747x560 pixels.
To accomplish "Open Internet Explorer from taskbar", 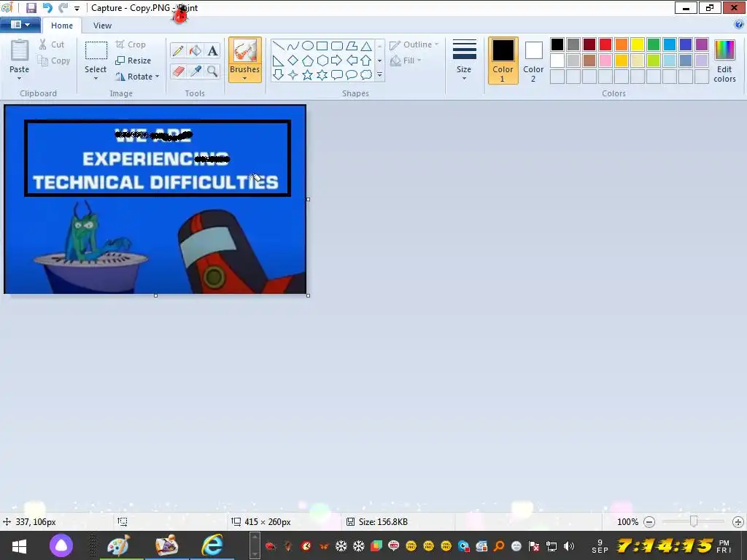I will 212,545.
